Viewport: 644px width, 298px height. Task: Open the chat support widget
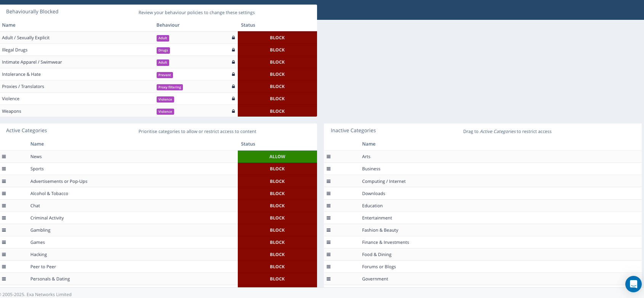coord(633,284)
